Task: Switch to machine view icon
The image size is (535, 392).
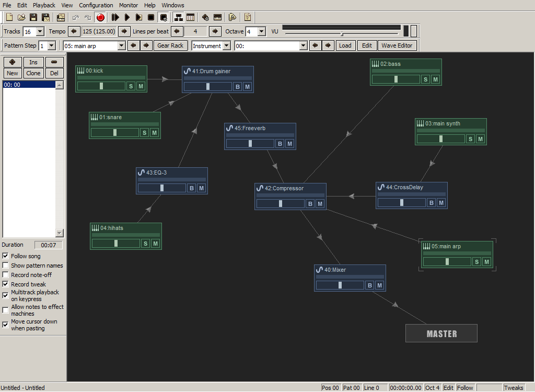Action: coord(178,17)
